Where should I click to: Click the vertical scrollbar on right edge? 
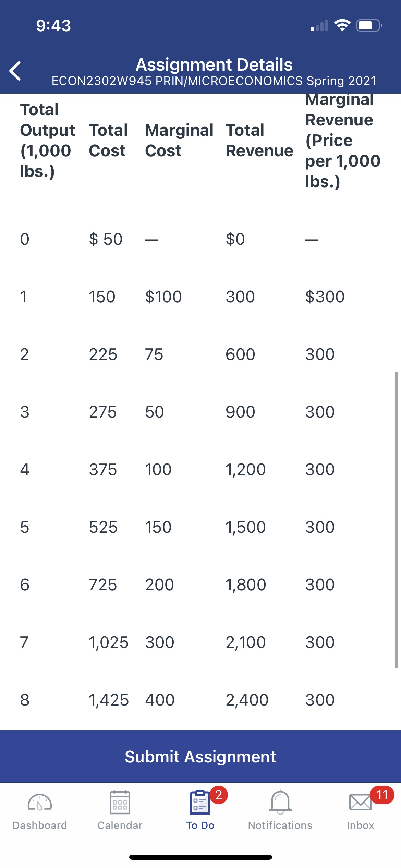(396, 519)
